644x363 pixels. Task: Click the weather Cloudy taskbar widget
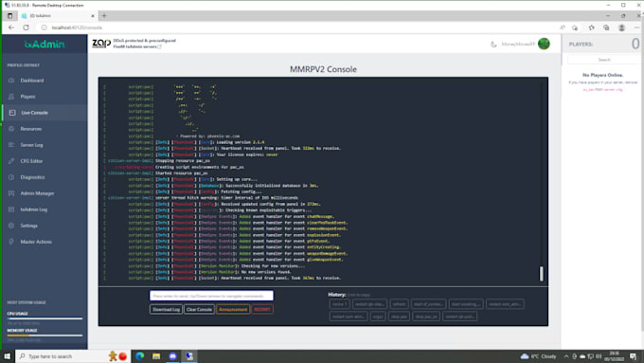[x=538, y=356]
